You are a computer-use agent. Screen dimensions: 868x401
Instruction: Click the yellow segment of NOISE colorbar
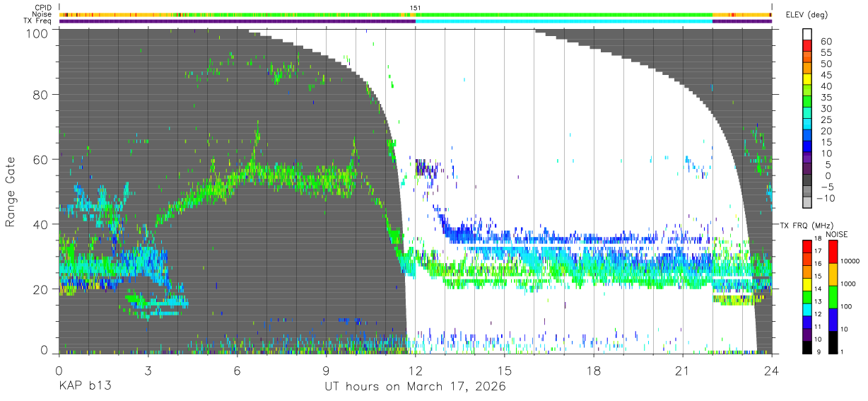tap(832, 274)
